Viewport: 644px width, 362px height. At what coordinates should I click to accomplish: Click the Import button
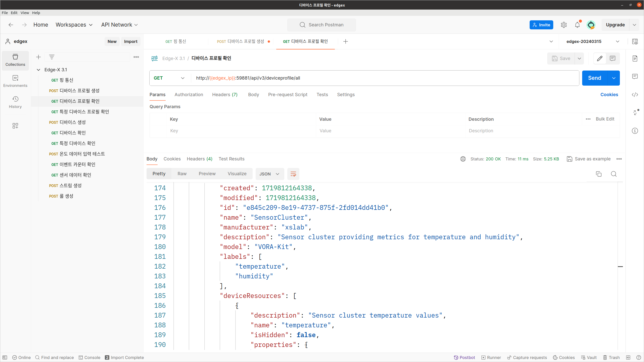click(x=131, y=41)
